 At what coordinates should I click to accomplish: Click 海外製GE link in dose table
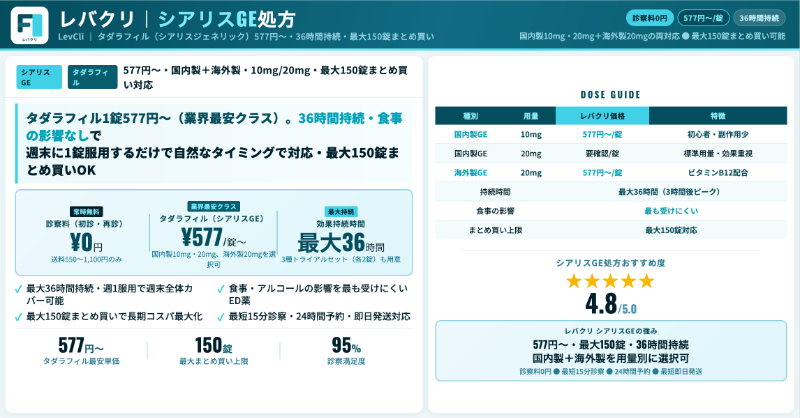(x=470, y=172)
